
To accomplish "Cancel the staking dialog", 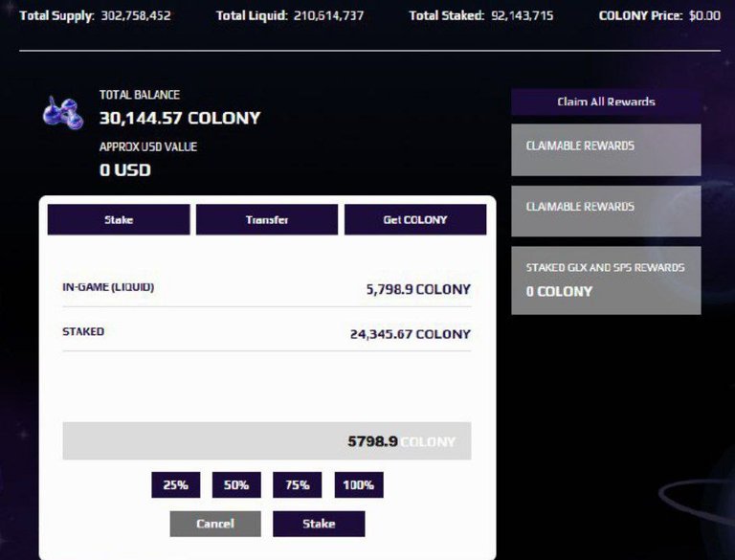I will click(x=215, y=524).
